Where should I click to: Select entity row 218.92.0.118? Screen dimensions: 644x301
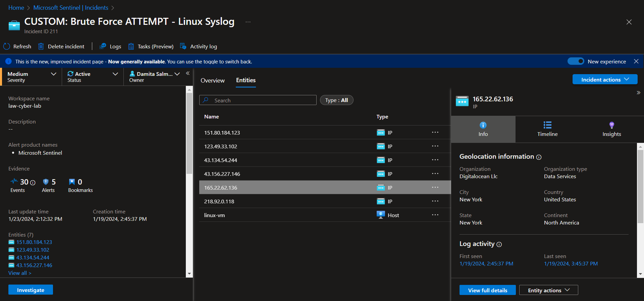pos(325,201)
